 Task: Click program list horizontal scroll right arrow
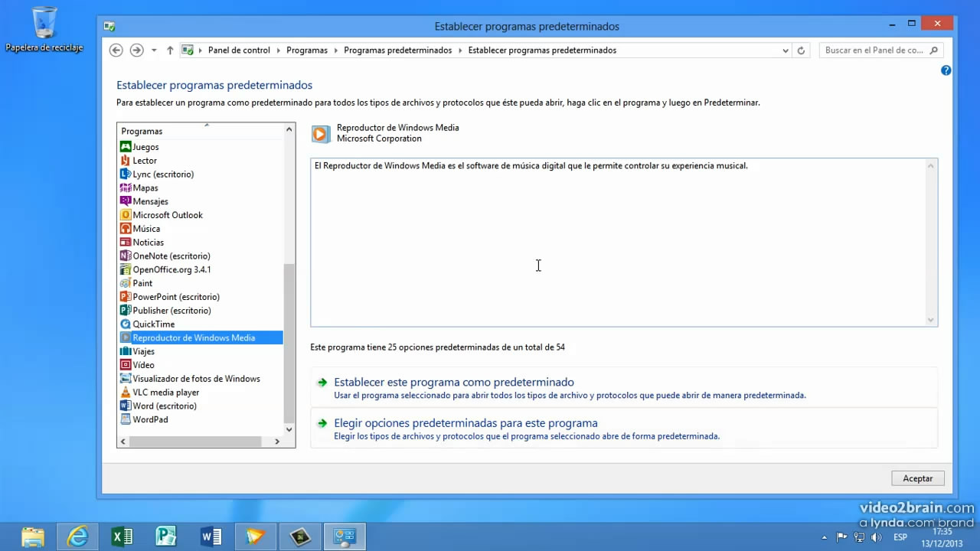pyautogui.click(x=277, y=442)
